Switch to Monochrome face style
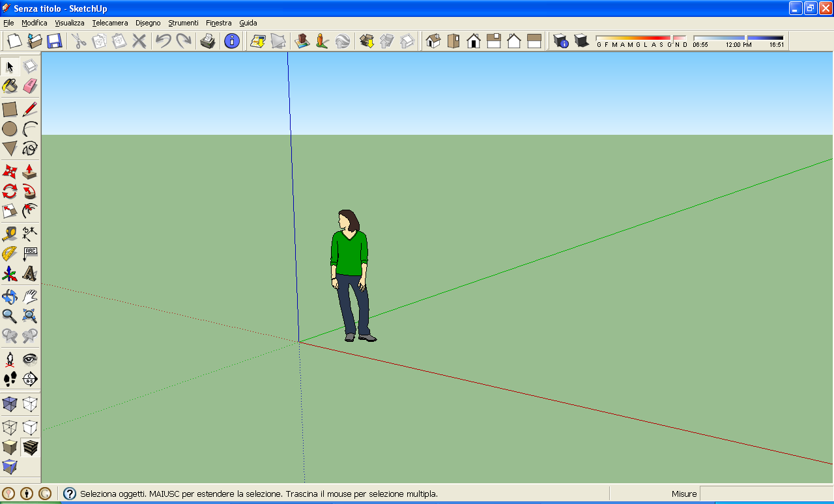The width and height of the screenshot is (834, 504). tap(10, 467)
